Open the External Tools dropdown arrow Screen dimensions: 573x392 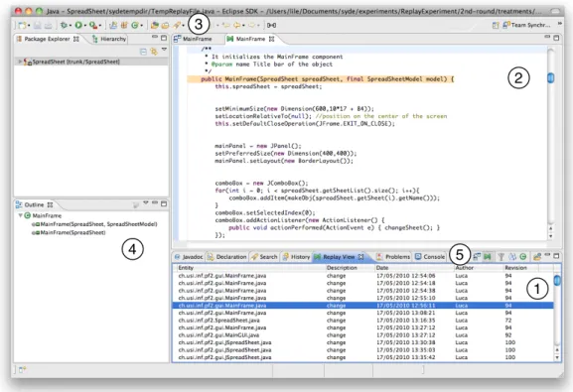coord(99,26)
